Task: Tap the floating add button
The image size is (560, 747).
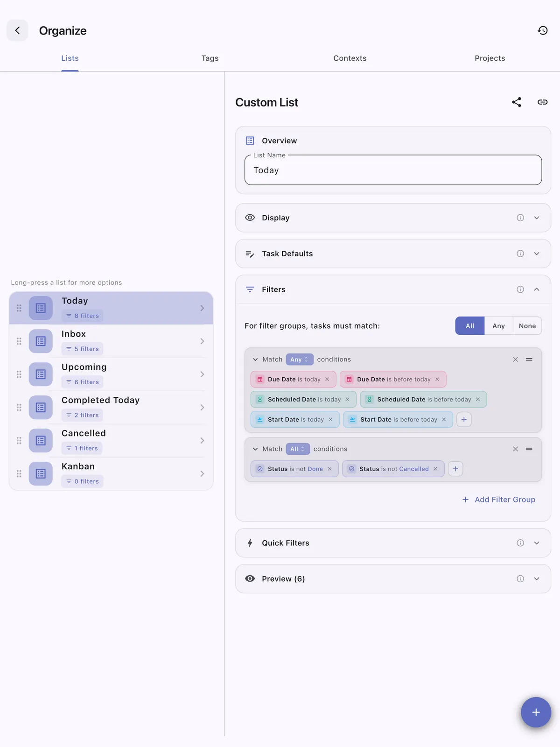Action: [x=536, y=712]
